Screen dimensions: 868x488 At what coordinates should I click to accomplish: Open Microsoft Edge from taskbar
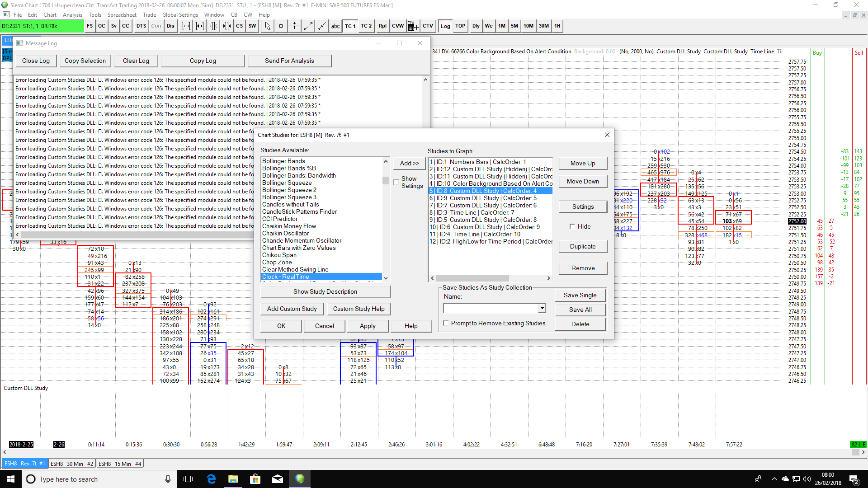211,479
